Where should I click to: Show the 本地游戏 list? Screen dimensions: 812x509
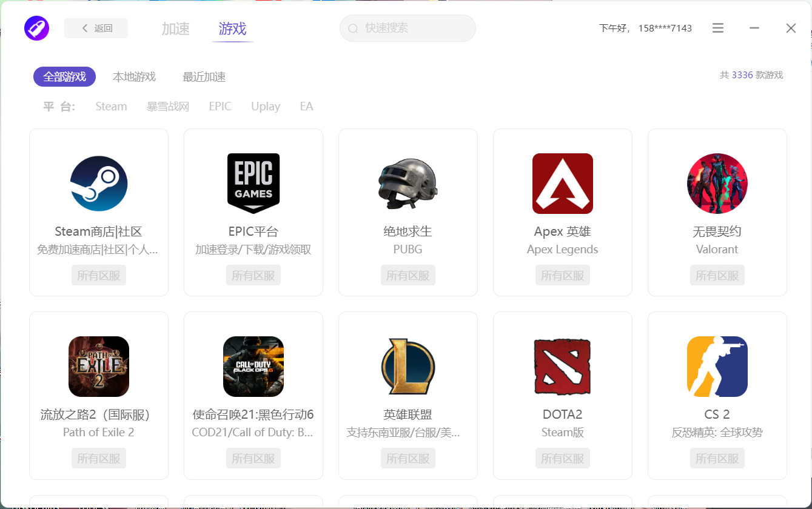pos(135,77)
